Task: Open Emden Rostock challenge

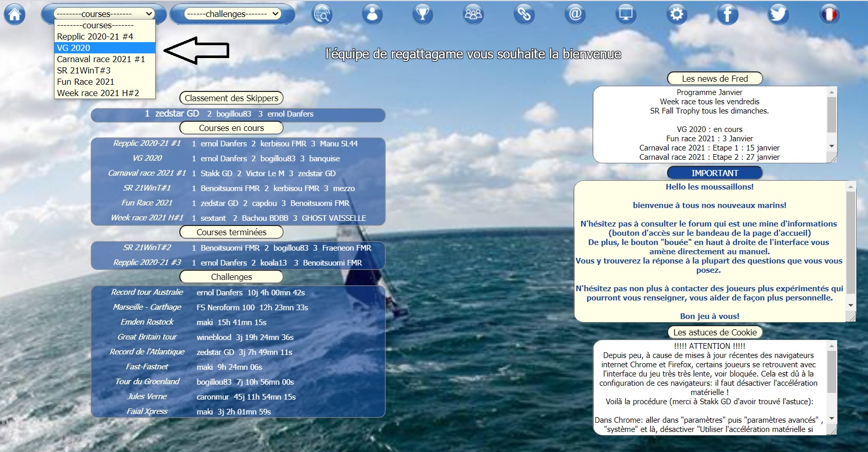Action: point(147,322)
